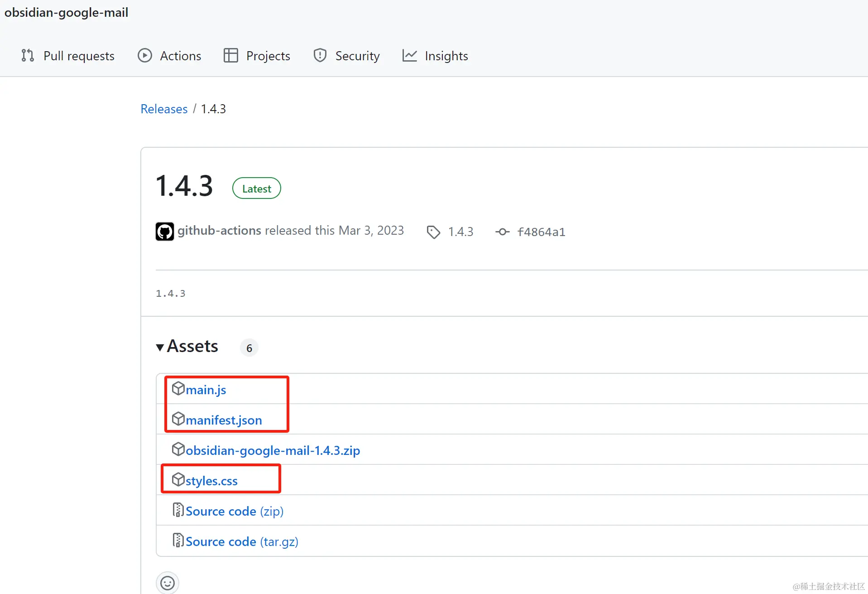Click the github-actions avatar icon
Viewport: 868px width, 594px height.
[165, 232]
